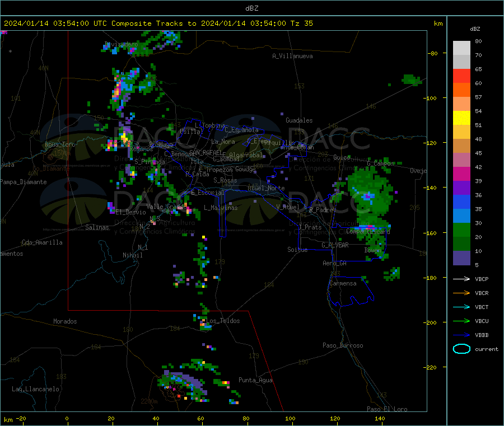The height and width of the screenshot is (426, 504).
Task: Click the Morados map label
Action: click(65, 321)
